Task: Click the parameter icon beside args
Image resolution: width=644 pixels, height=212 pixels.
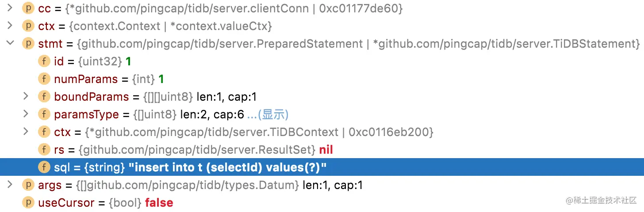Action: (x=28, y=185)
